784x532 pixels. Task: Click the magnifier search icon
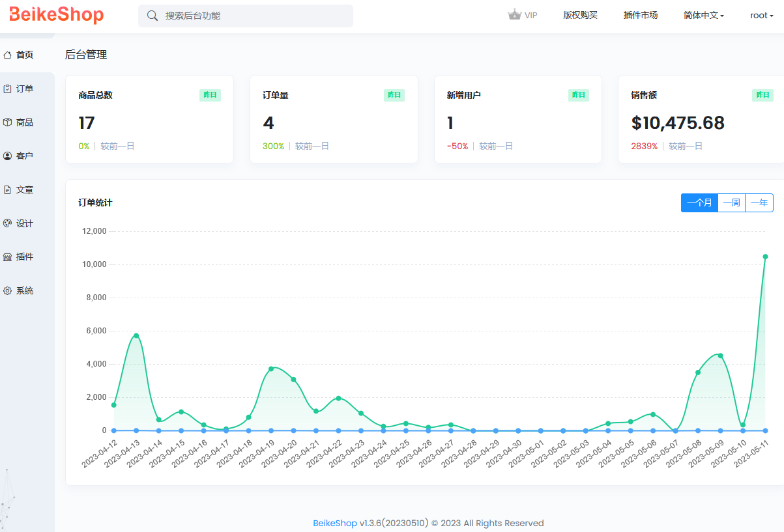(152, 16)
